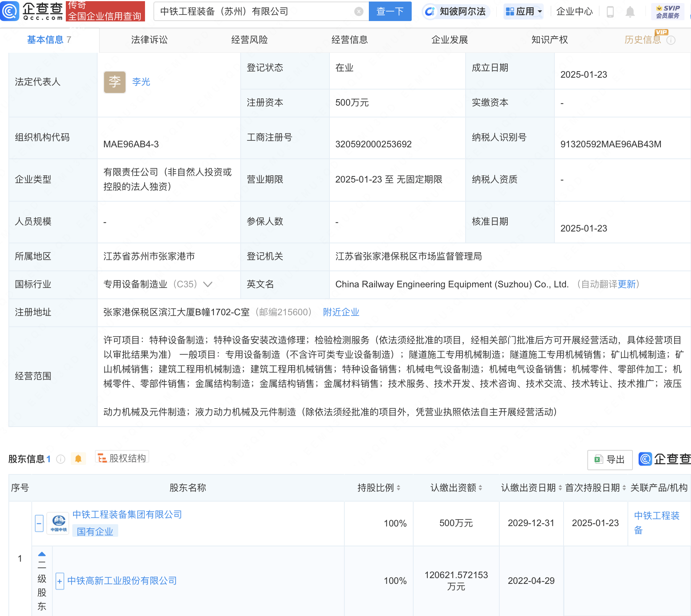Click region value 江苏省苏州市张家港市
Image resolution: width=691 pixels, height=616 pixels.
click(x=149, y=256)
